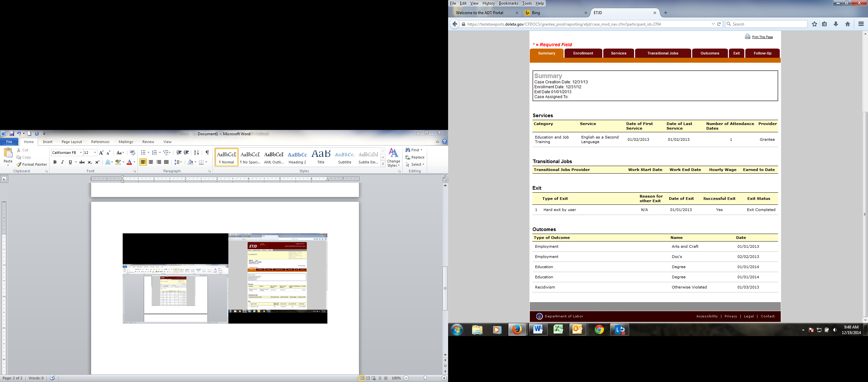Expand the font size dropdown
The height and width of the screenshot is (382, 868).
pyautogui.click(x=95, y=153)
